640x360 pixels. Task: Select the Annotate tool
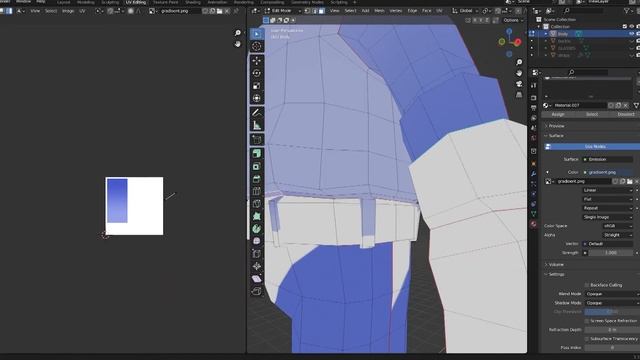[x=256, y=113]
